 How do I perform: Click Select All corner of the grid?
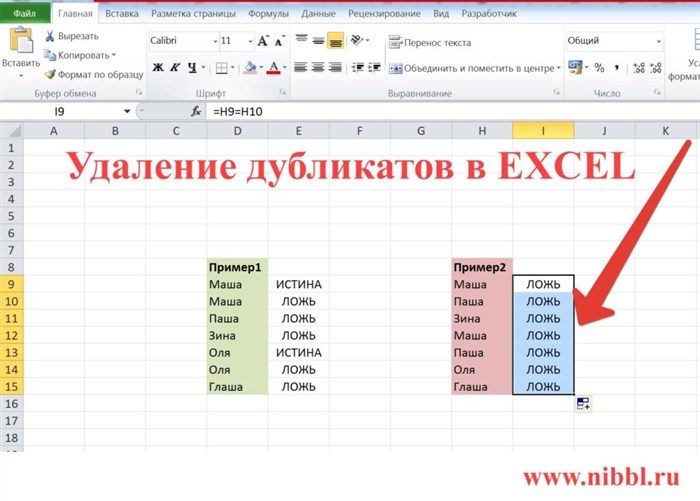pyautogui.click(x=12, y=131)
